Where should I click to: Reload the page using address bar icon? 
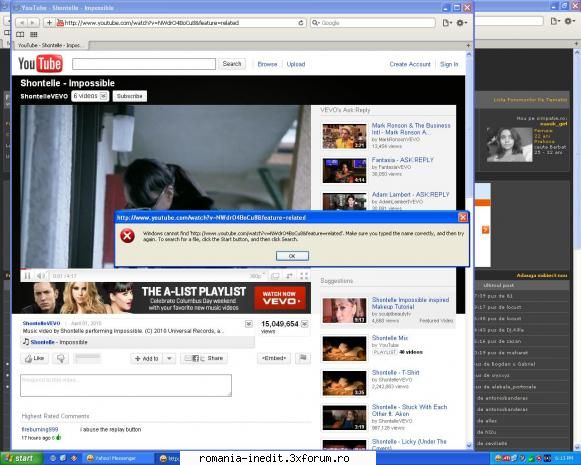click(301, 23)
